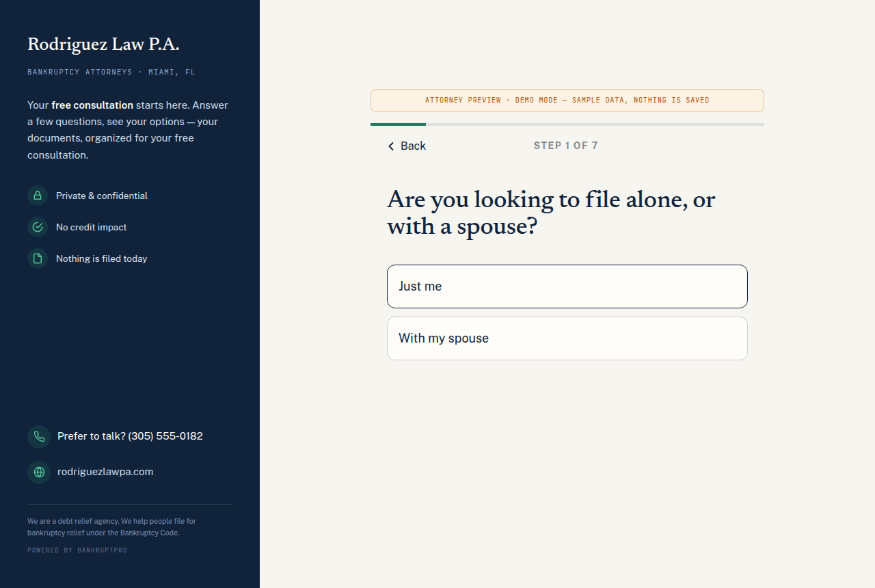The image size is (875, 588).
Task: Click the globe icon next to website
Action: 39,472
